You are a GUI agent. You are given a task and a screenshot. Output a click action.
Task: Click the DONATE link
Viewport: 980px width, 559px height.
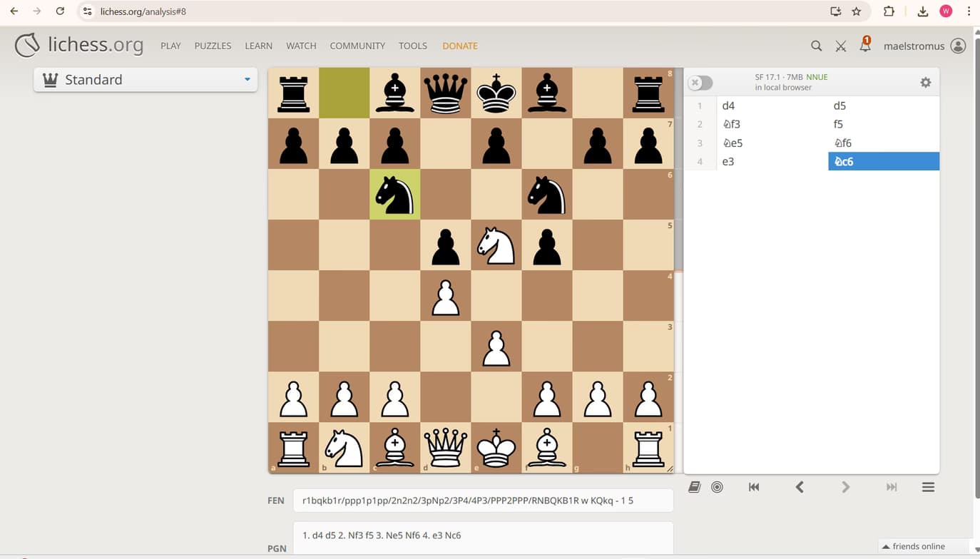click(x=459, y=46)
